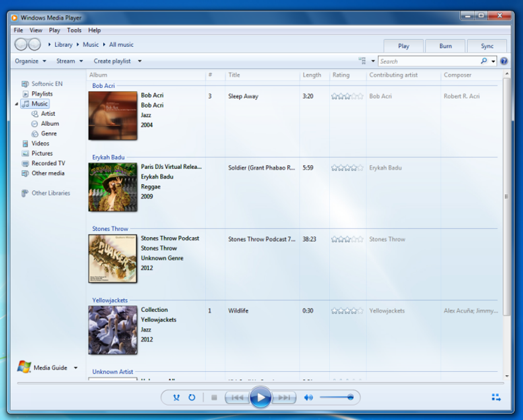523x420 pixels.
Task: Select the Softonic EN library icon
Action: point(25,84)
